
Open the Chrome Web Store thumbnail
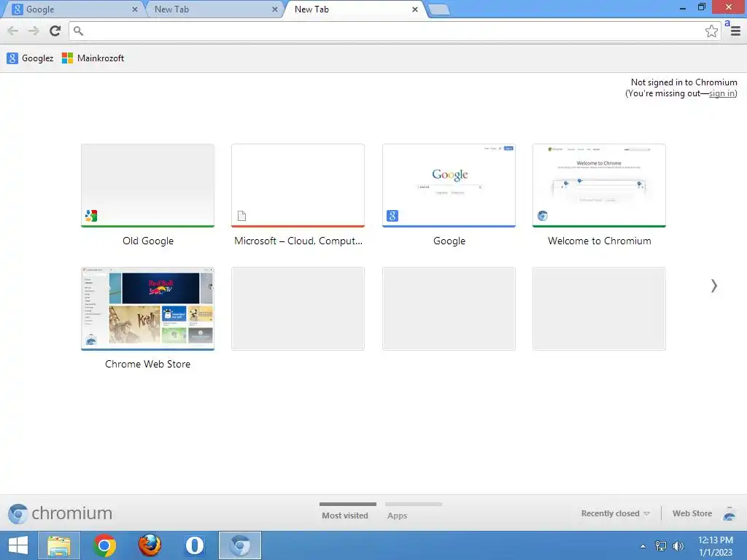(x=147, y=308)
